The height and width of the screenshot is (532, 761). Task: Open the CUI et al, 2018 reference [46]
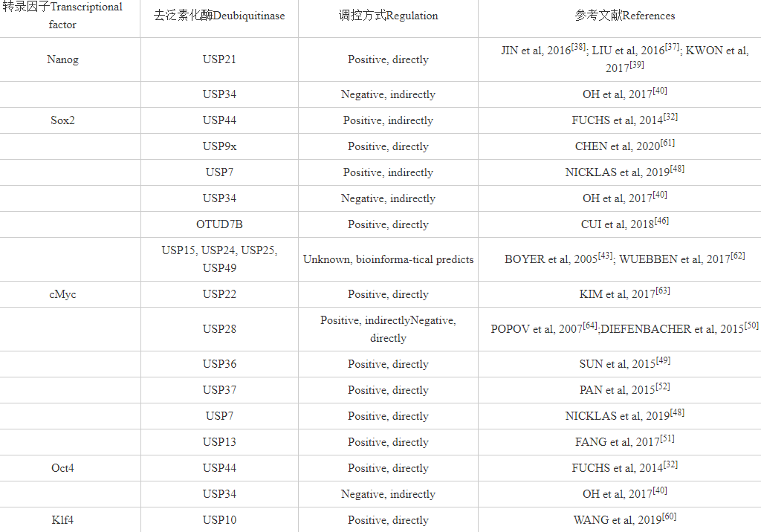pyautogui.click(x=624, y=224)
